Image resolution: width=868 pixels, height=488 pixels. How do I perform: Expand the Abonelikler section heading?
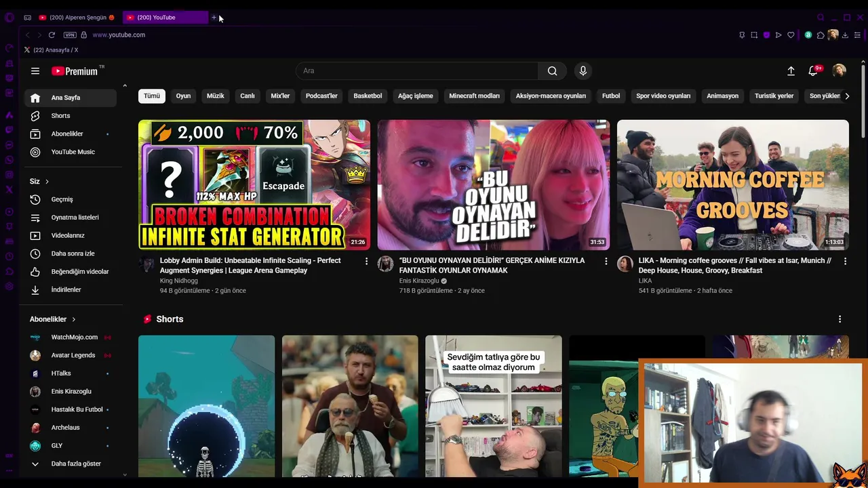coord(53,319)
